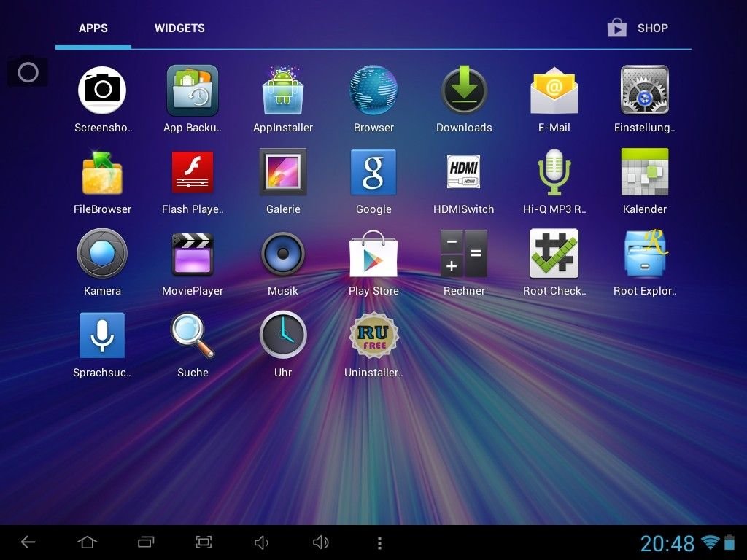Tap the clock showing 20:48
The image size is (747, 560).
tap(667, 543)
